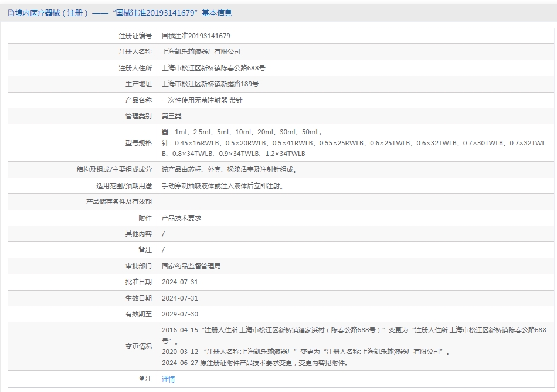Click product name 一次性使用无菌注射器 带针
557x392 pixels.
(x=202, y=100)
